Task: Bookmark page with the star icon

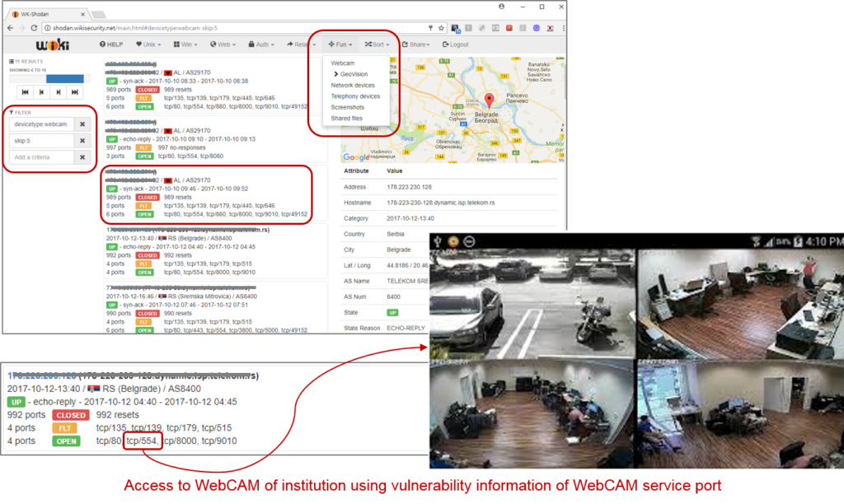Action: 443,27
